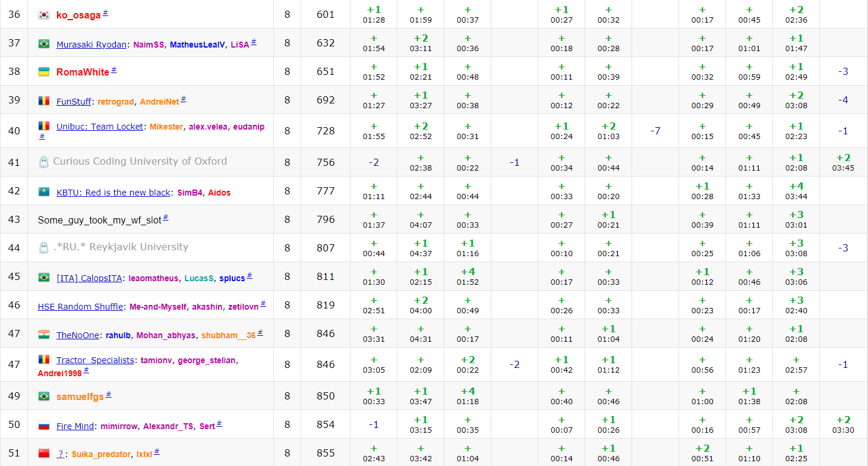This screenshot has width=868, height=466.
Task: Click the ghost icon beside Curious Coding University
Action: click(x=43, y=162)
